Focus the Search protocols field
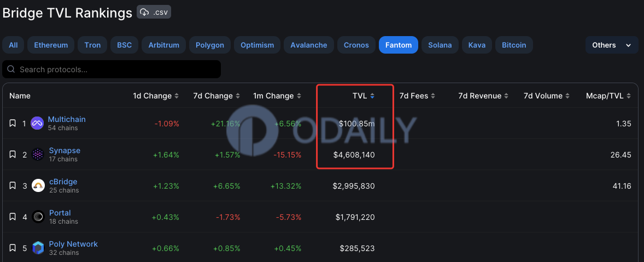The width and height of the screenshot is (644, 262). (x=112, y=69)
